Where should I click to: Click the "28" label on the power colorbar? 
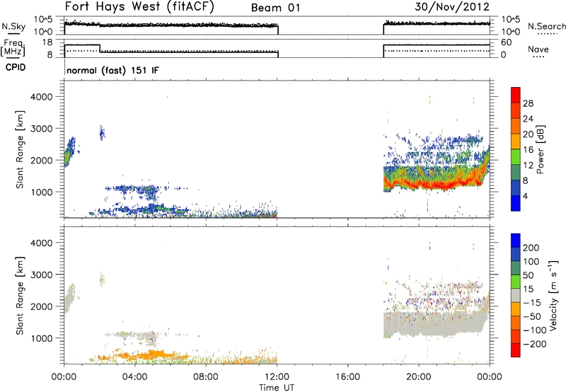[x=528, y=103]
